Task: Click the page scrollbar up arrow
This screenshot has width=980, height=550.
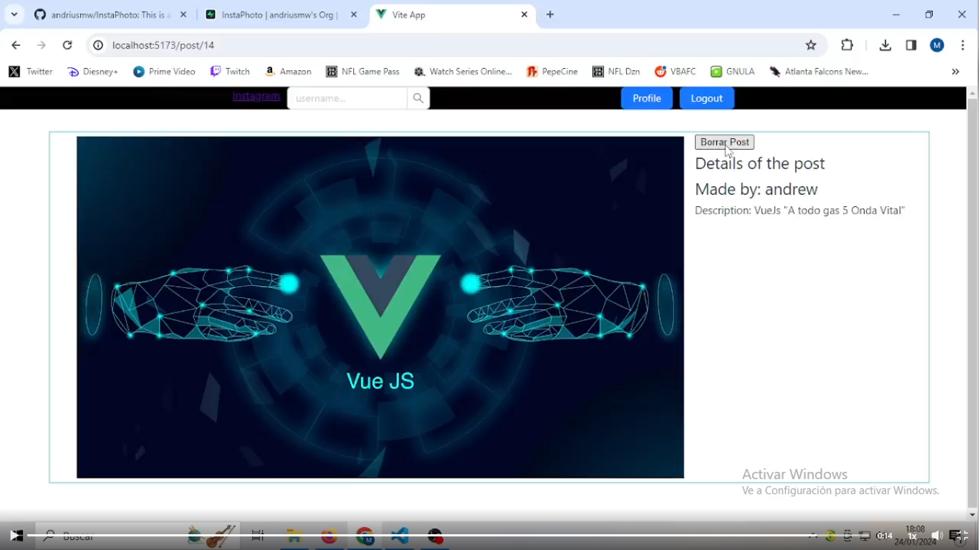Action: pyautogui.click(x=972, y=93)
